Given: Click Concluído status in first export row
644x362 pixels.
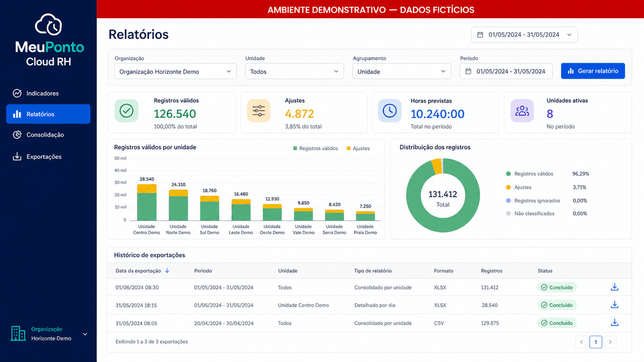Looking at the screenshot, I should (557, 288).
